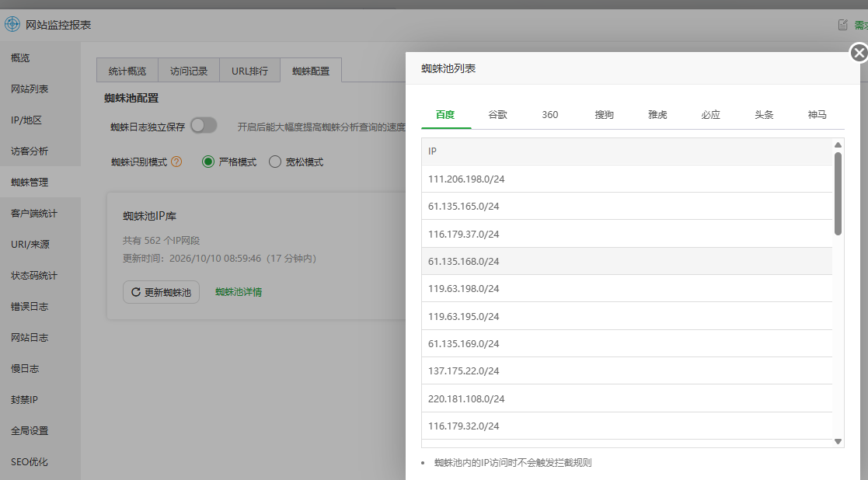868x480 pixels.
Task: Click the edit note icon at top right
Action: 842,25
